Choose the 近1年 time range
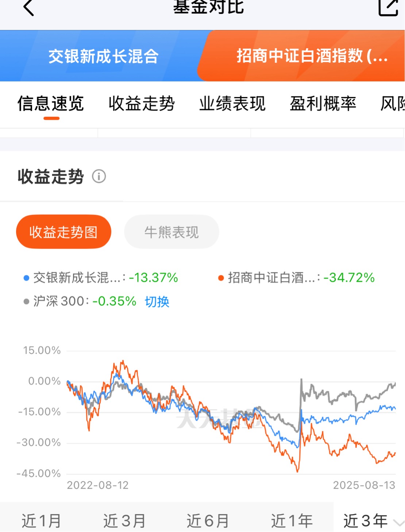Screen dimensions: 405x532 click(x=292, y=521)
